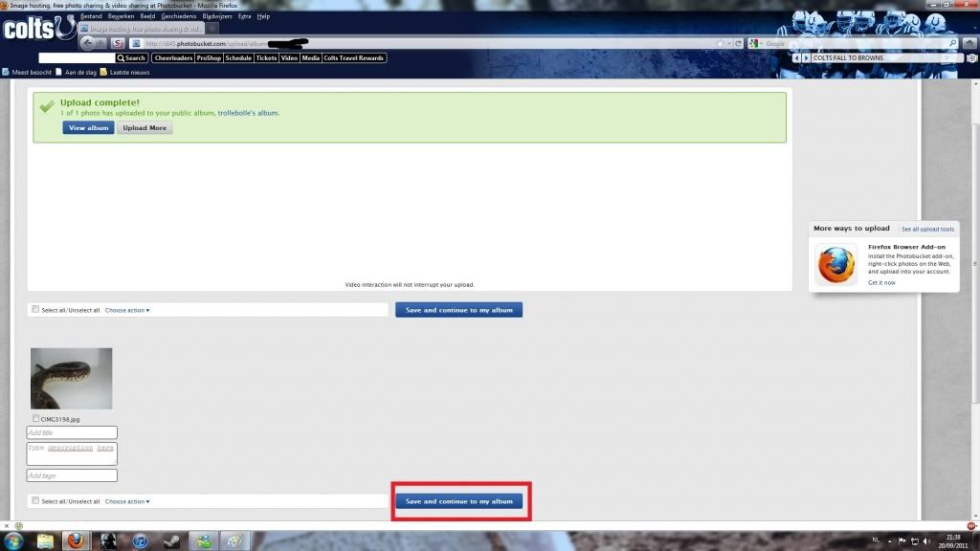This screenshot has height=551, width=980.
Task: Click upper Save and continue to my album
Action: (x=458, y=310)
